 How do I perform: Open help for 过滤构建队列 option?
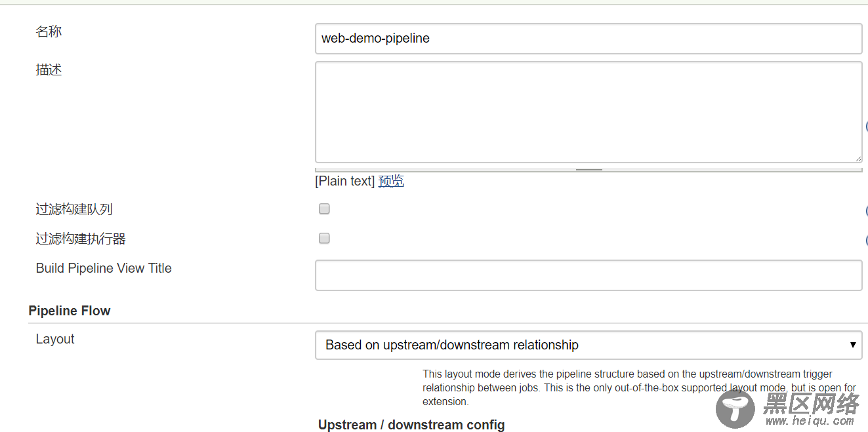[x=866, y=211]
